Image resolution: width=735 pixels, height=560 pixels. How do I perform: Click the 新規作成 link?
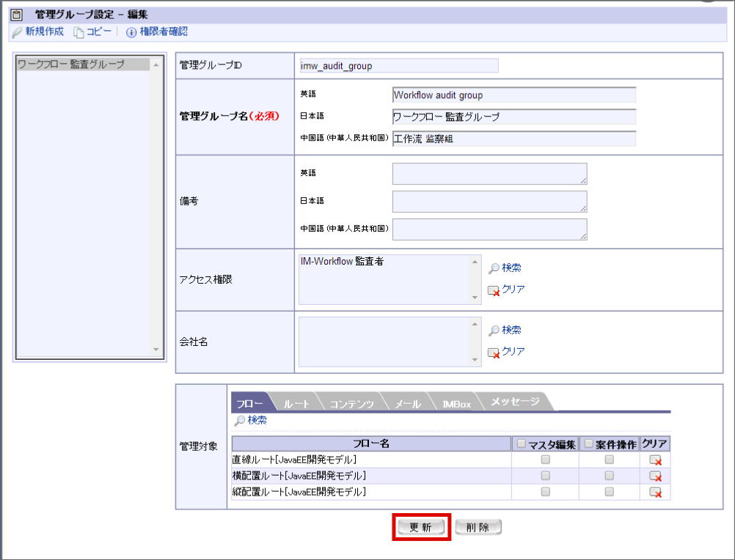pyautogui.click(x=45, y=32)
